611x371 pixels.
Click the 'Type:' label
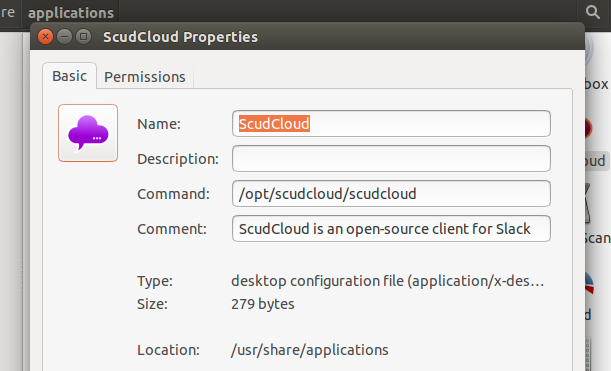tap(155, 281)
